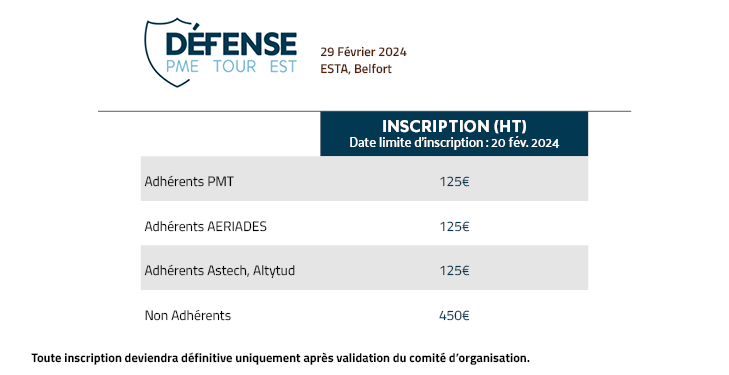Click the 125€ price for Astech, Altytud
729x375 pixels.
454,270
